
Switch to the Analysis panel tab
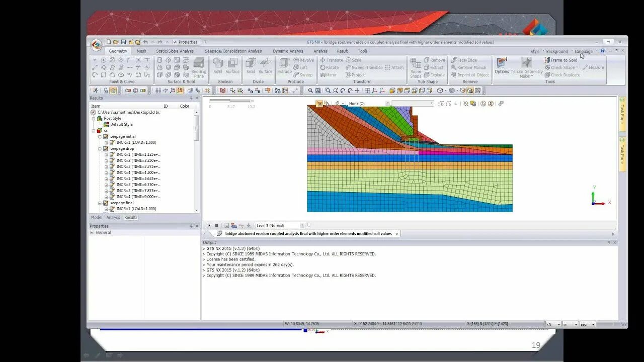113,218
